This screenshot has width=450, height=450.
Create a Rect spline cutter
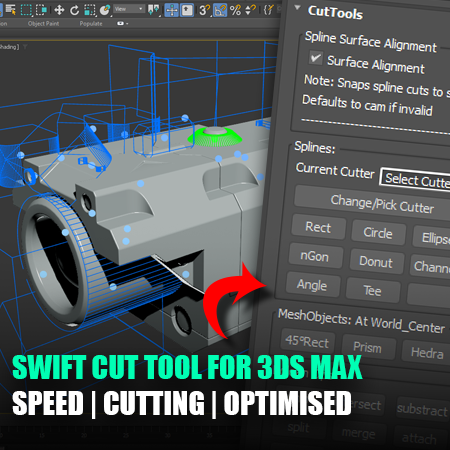[318, 227]
